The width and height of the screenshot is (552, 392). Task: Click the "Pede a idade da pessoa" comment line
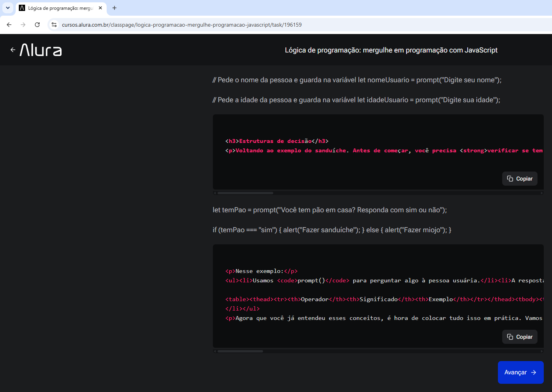point(356,100)
